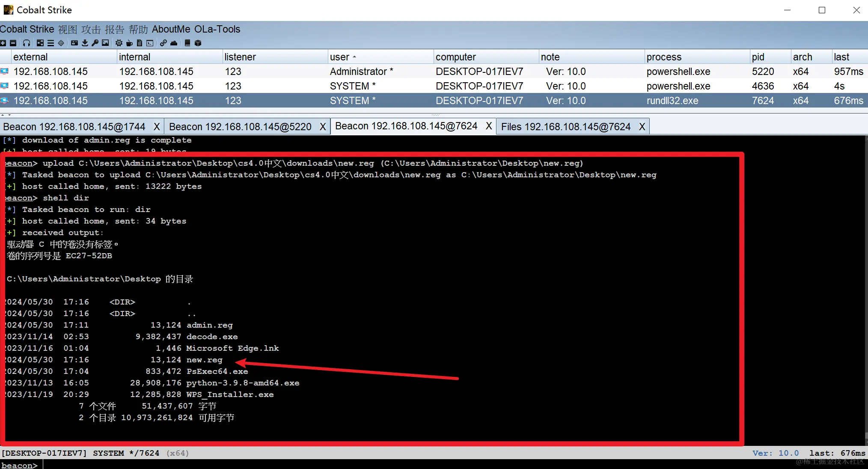Open the Downloads arrow icon
868x469 pixels.
[x=85, y=43]
